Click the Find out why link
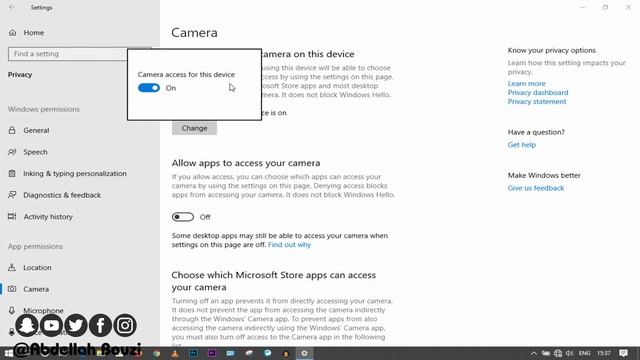This screenshot has width=640, height=360. click(x=289, y=244)
